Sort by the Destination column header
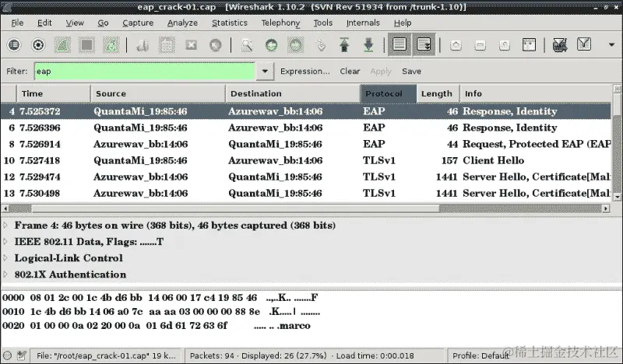 (x=293, y=93)
